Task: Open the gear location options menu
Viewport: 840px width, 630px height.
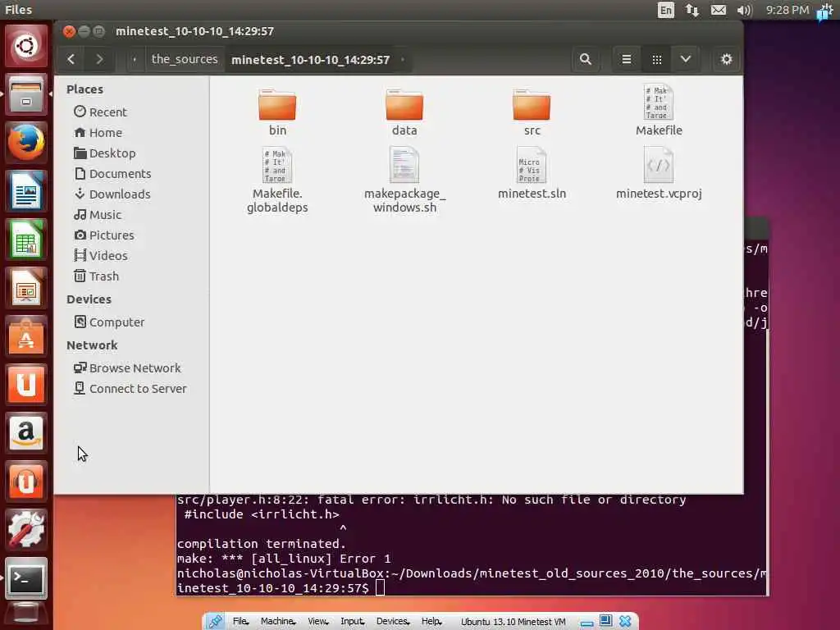Action: (727, 59)
